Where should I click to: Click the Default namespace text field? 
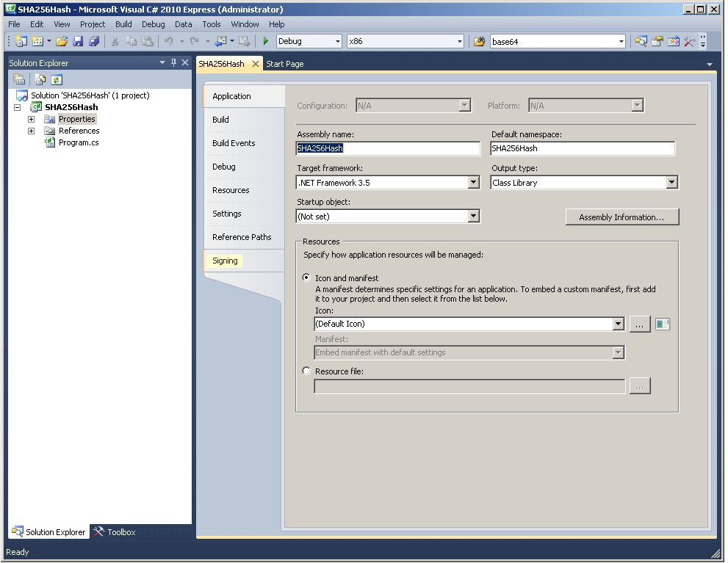[x=582, y=148]
